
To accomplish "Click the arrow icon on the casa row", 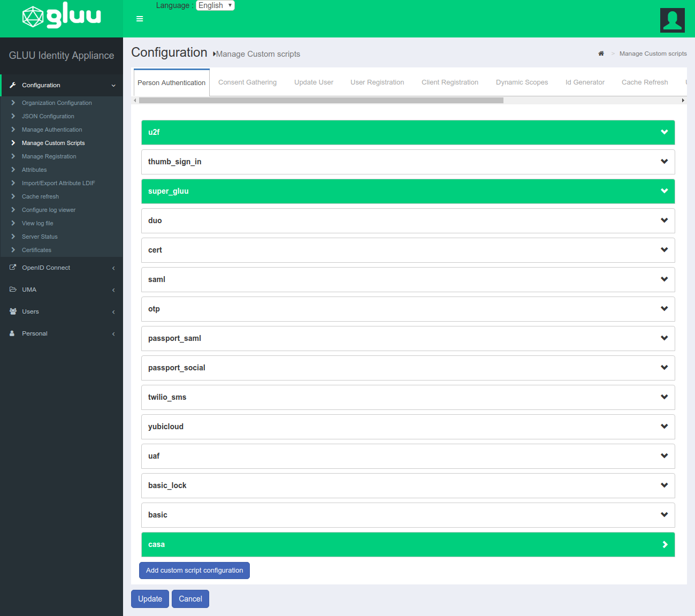I will pos(665,544).
